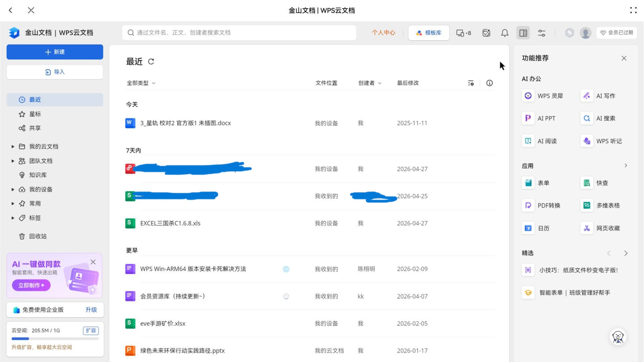Open AI 阅读
The height and width of the screenshot is (362, 644).
[x=540, y=141]
